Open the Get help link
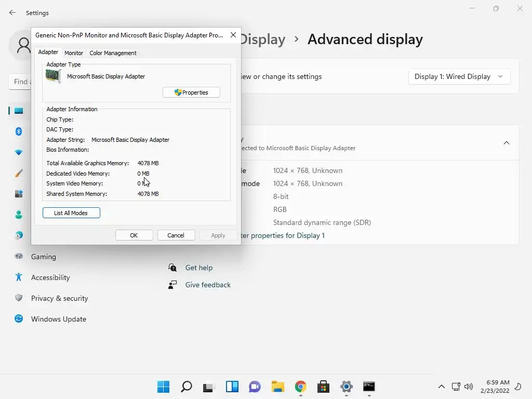 point(199,268)
